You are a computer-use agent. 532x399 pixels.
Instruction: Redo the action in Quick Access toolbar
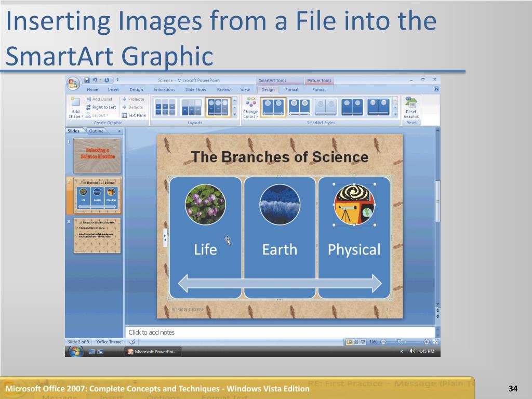[x=107, y=80]
